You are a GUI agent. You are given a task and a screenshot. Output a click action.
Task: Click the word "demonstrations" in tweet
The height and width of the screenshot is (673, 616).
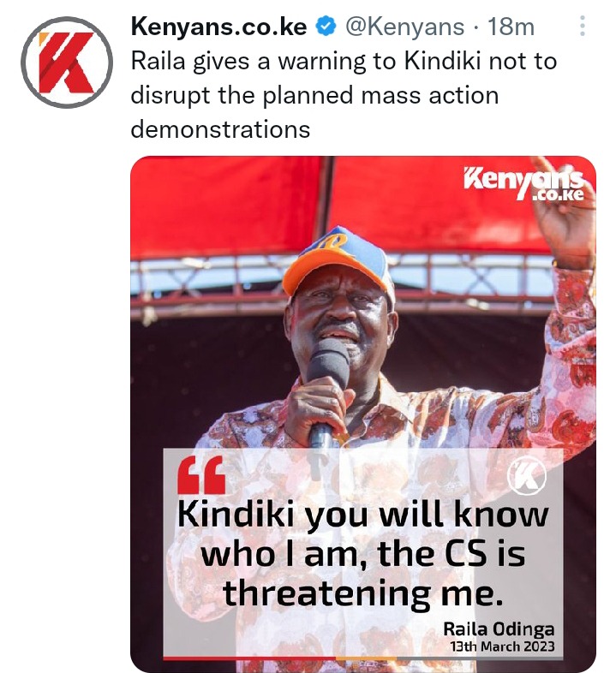(x=220, y=129)
